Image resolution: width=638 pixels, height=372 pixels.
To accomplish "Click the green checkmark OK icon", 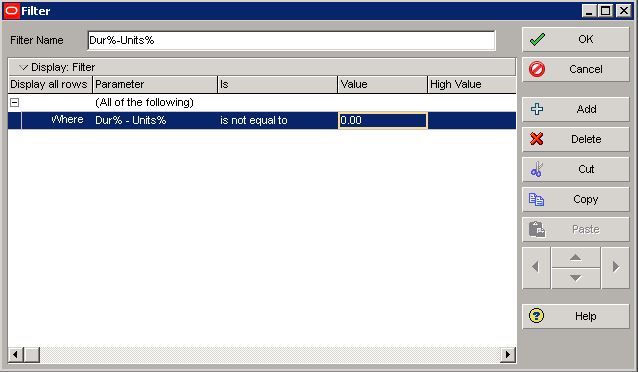I will (537, 39).
